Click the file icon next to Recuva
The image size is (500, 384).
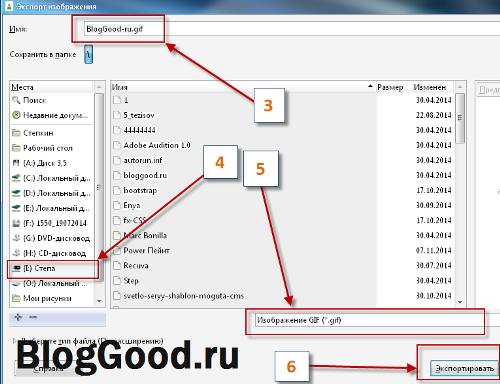coord(117,266)
